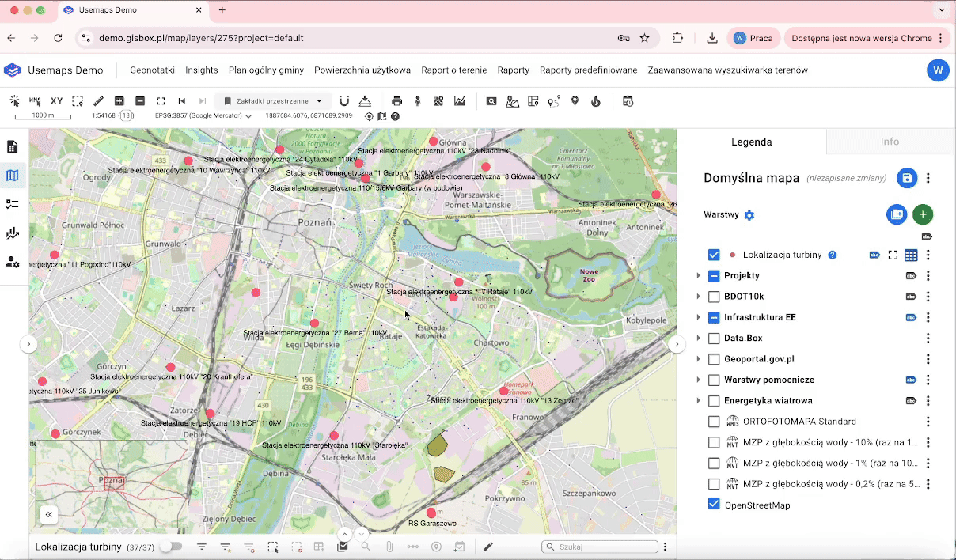The height and width of the screenshot is (560, 956).
Task: Enable the BDOT10k layer checkbox
Action: (714, 297)
